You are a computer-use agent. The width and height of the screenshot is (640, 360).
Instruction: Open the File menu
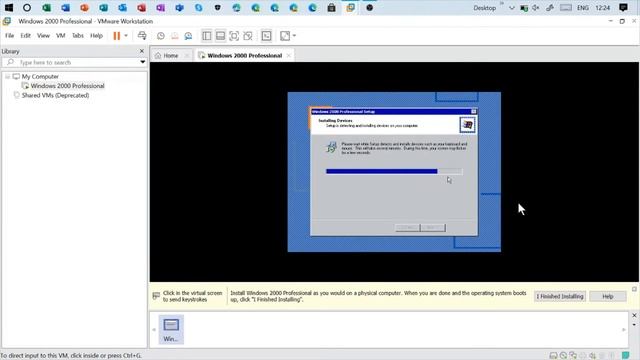tap(9, 36)
